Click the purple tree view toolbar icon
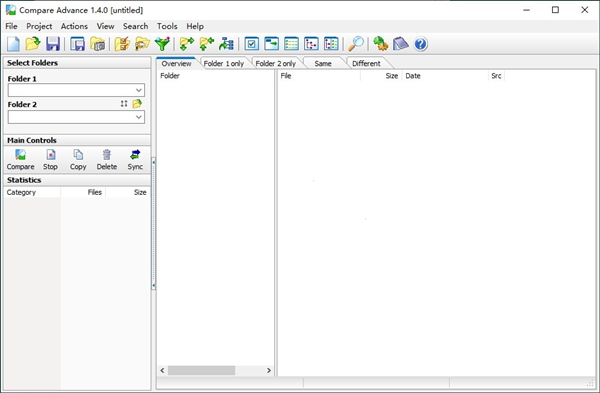 311,44
